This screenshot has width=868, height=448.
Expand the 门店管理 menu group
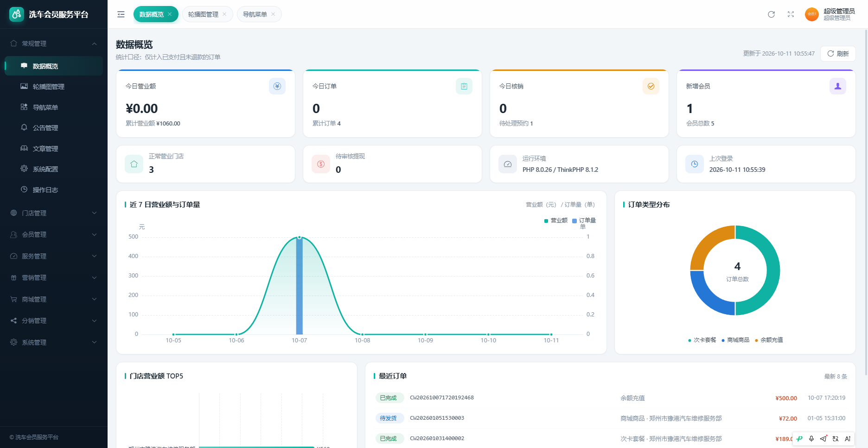[54, 213]
